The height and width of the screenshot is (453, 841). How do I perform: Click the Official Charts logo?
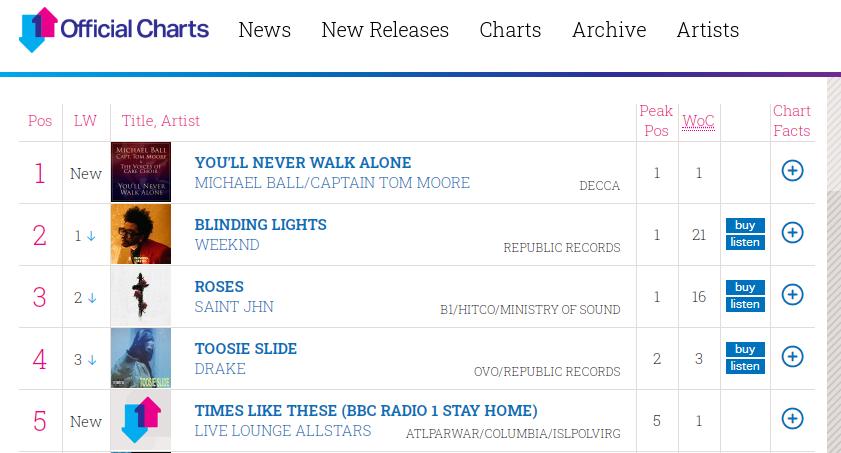pos(114,29)
